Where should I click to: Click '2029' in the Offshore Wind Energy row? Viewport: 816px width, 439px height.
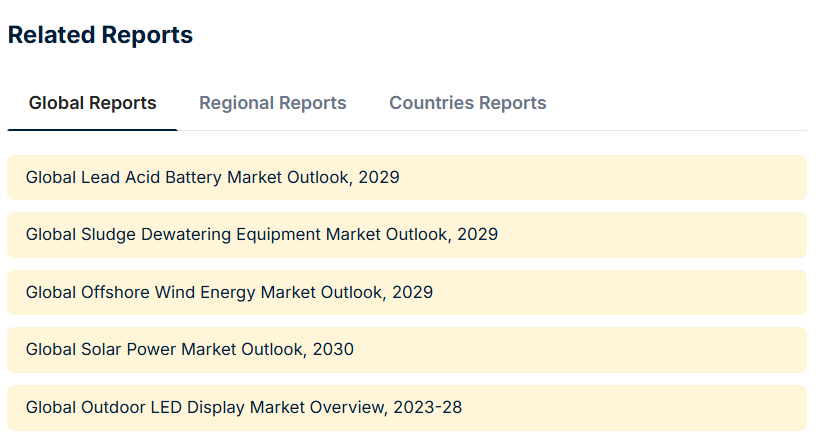(x=412, y=292)
